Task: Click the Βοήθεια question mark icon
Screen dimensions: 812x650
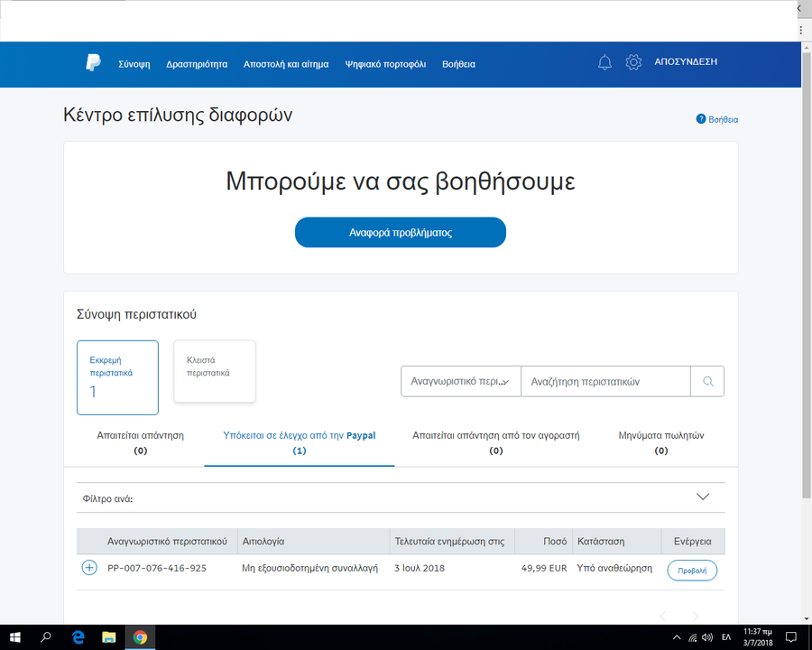Action: coord(701,118)
